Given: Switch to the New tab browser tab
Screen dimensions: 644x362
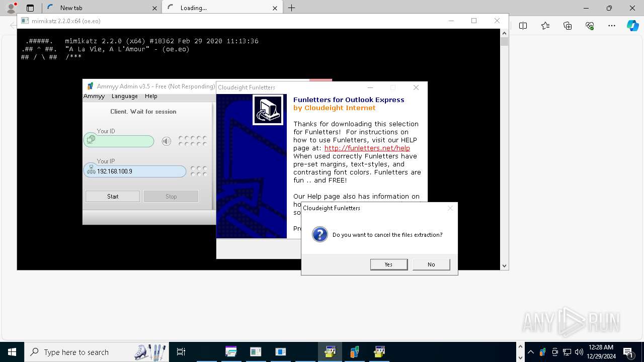Looking at the screenshot, I should pyautogui.click(x=101, y=8).
